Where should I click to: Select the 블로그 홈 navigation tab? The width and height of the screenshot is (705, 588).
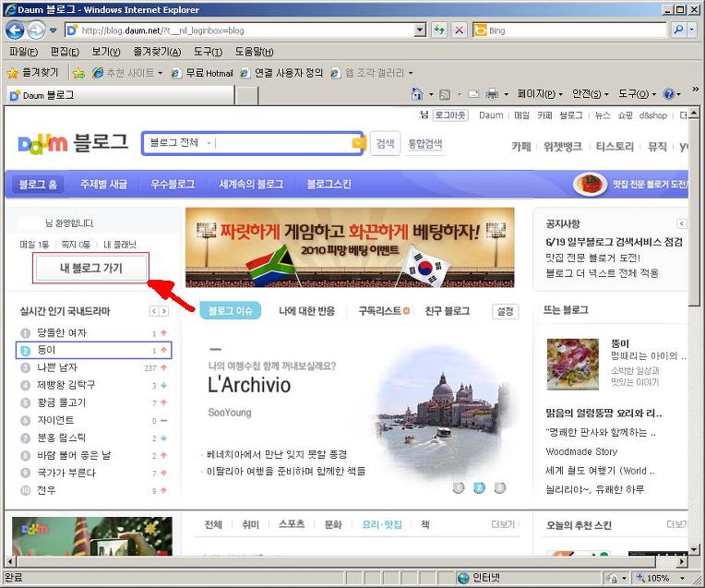point(38,185)
